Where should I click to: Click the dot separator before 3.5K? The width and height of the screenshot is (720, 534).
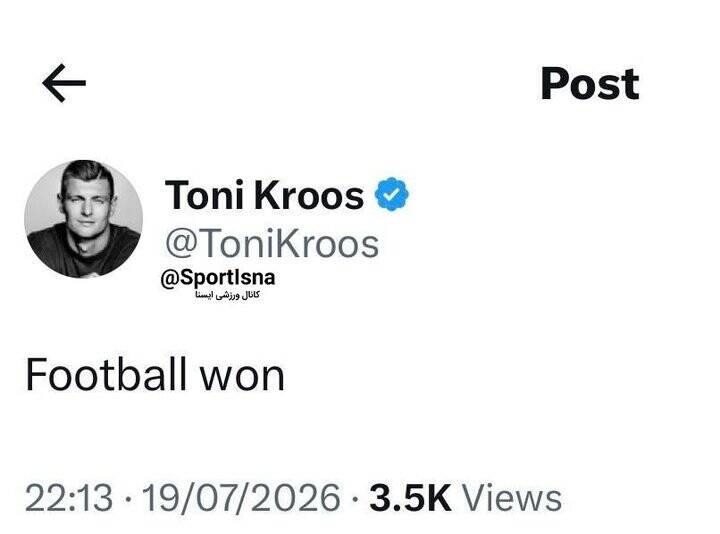(x=355, y=499)
